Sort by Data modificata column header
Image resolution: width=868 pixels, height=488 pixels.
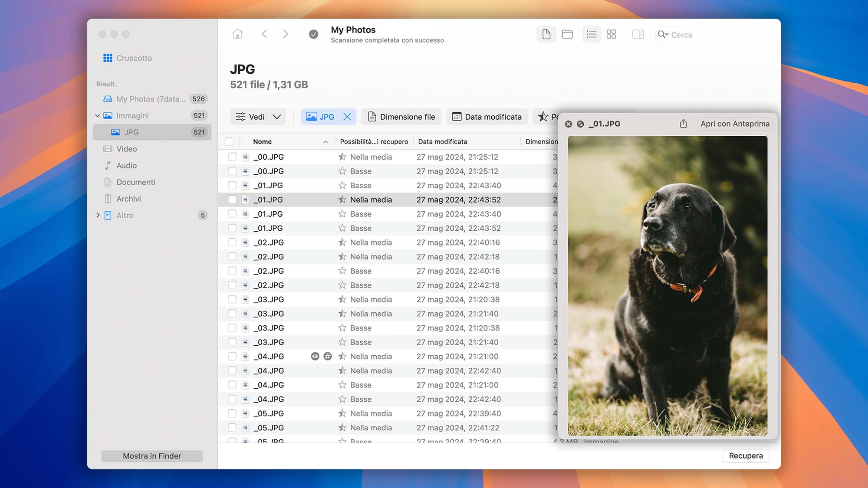coord(443,142)
